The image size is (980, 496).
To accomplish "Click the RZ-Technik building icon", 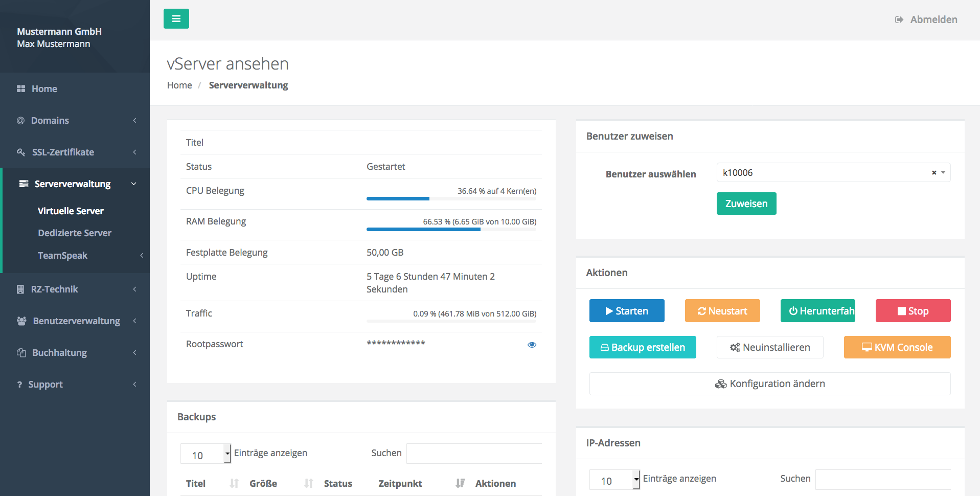I will pyautogui.click(x=20, y=289).
